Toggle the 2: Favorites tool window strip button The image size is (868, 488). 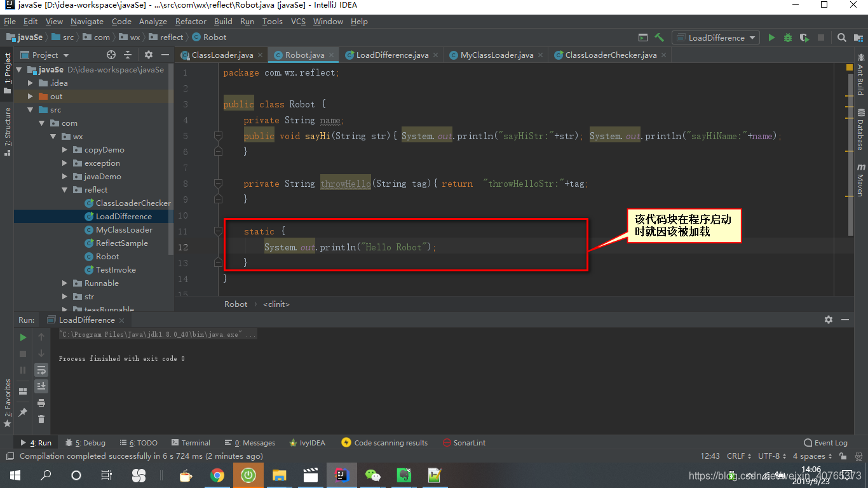coord(7,403)
